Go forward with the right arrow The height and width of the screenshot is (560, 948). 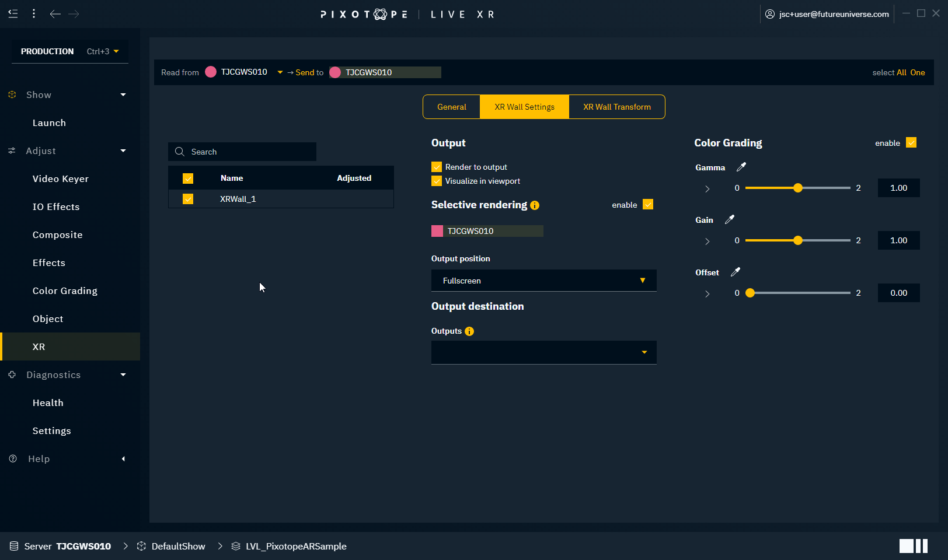(x=74, y=14)
